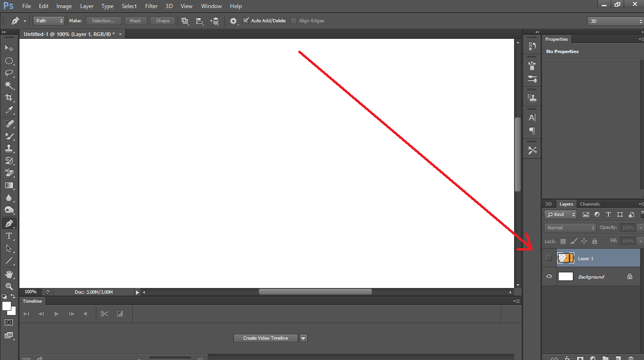
Task: Open the Opacity slider arrow
Action: [640, 228]
